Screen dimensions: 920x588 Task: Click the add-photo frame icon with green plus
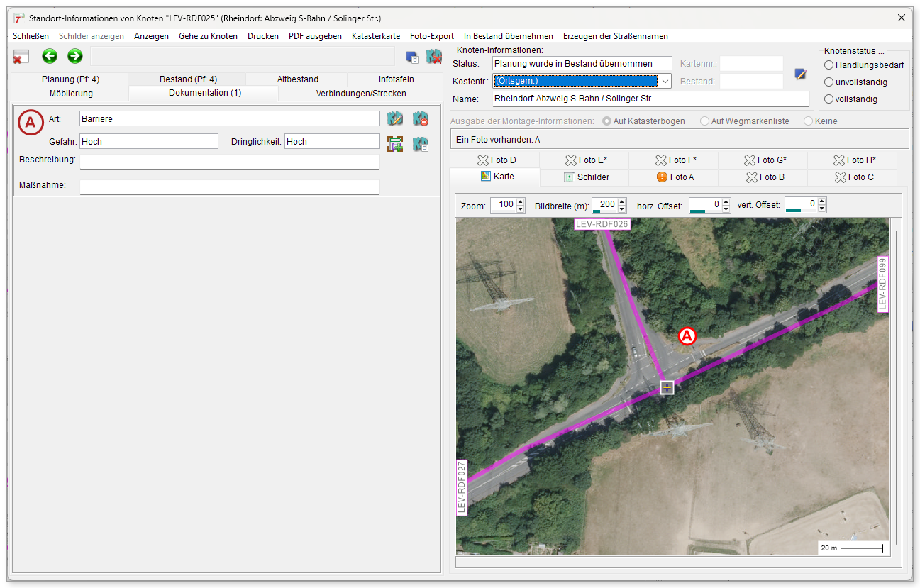pos(395,144)
